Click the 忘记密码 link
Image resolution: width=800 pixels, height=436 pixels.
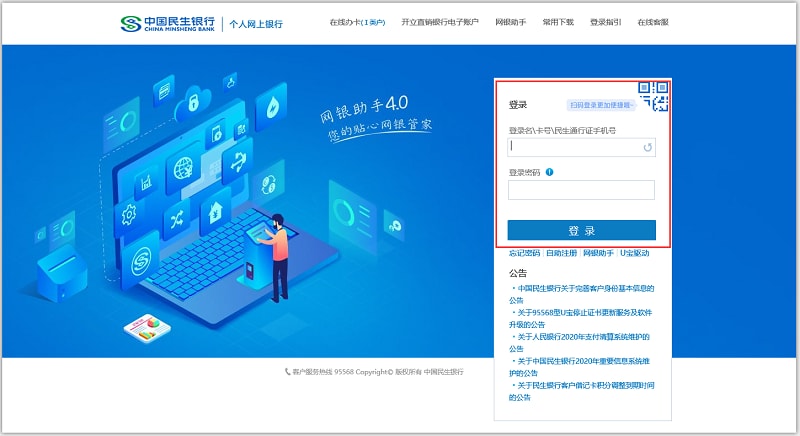[x=524, y=253]
